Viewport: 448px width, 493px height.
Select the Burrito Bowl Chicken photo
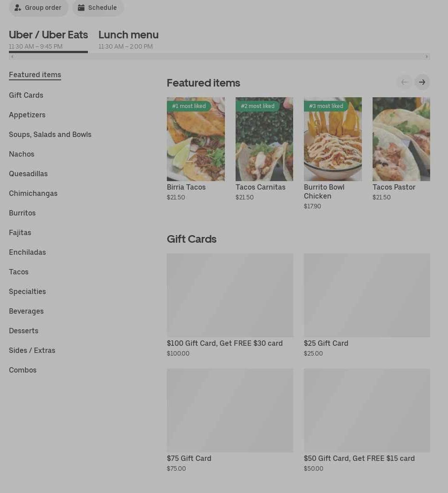coord(332,139)
